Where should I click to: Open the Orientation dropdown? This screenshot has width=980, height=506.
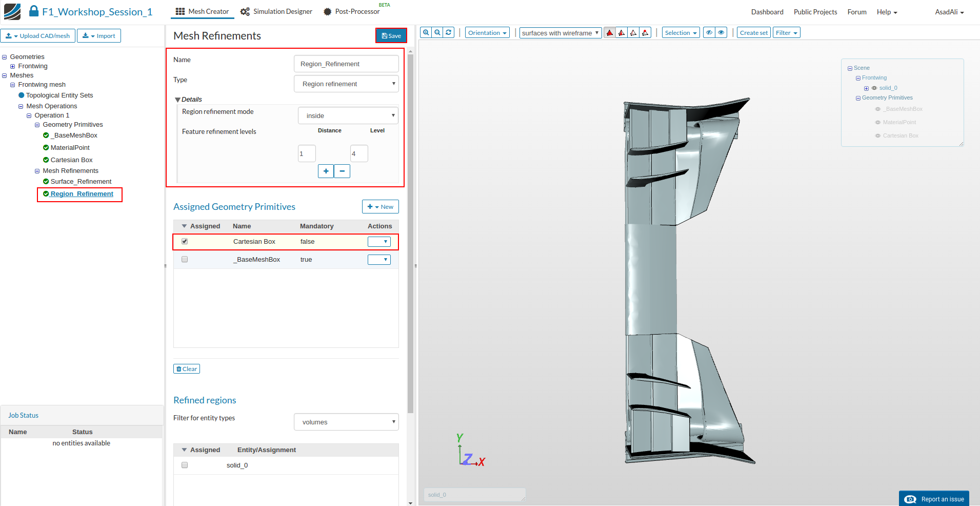487,33
